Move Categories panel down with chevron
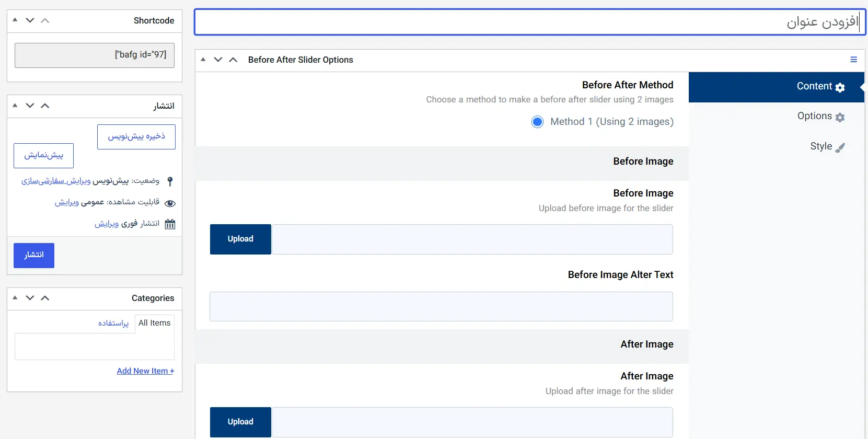This screenshot has width=868, height=439. click(30, 298)
